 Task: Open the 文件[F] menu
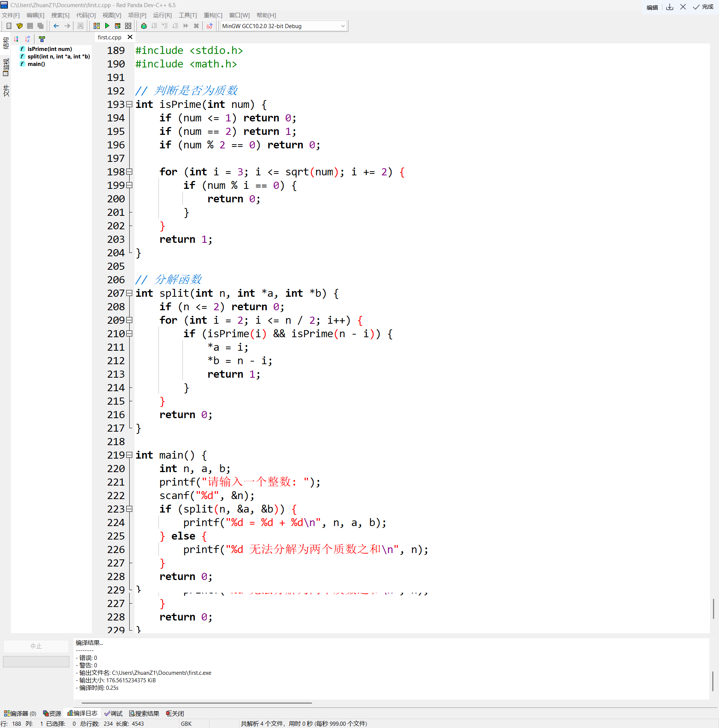(11, 15)
